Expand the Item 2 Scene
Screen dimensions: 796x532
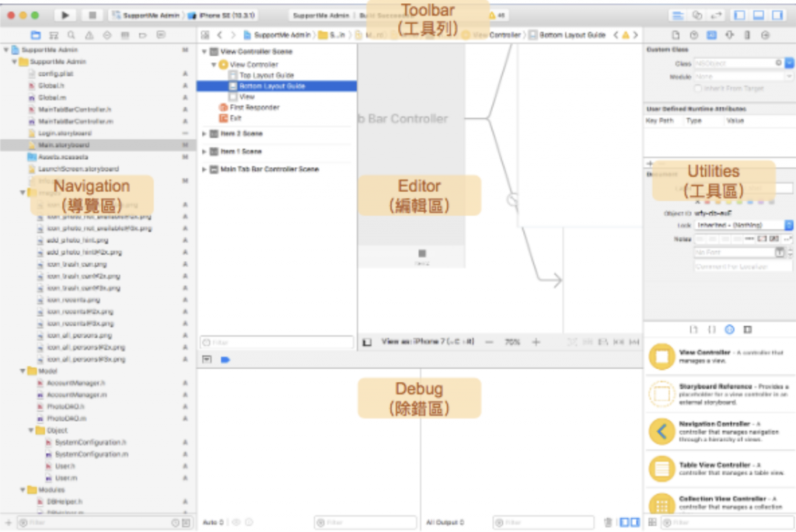click(x=204, y=134)
